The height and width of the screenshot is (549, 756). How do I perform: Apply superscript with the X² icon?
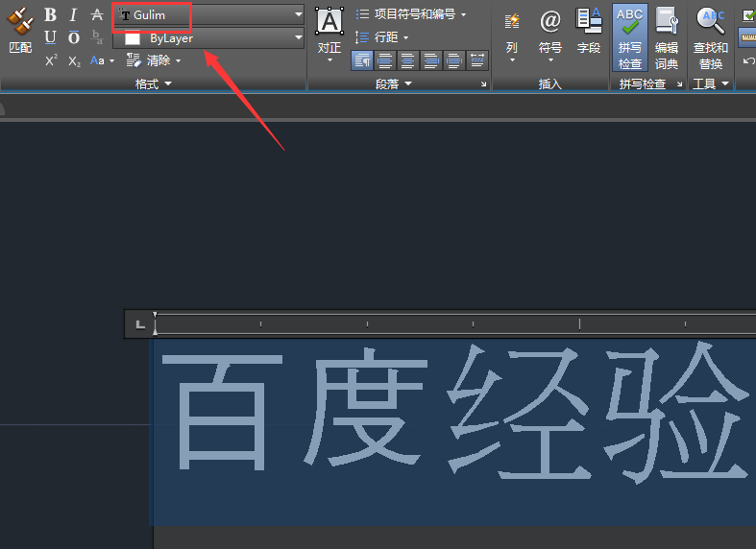click(x=51, y=60)
